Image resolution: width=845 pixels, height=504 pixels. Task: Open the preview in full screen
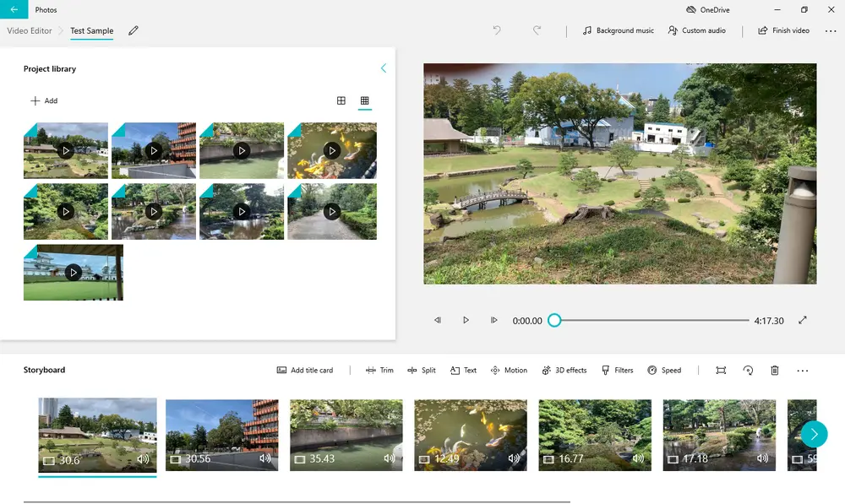click(x=803, y=321)
